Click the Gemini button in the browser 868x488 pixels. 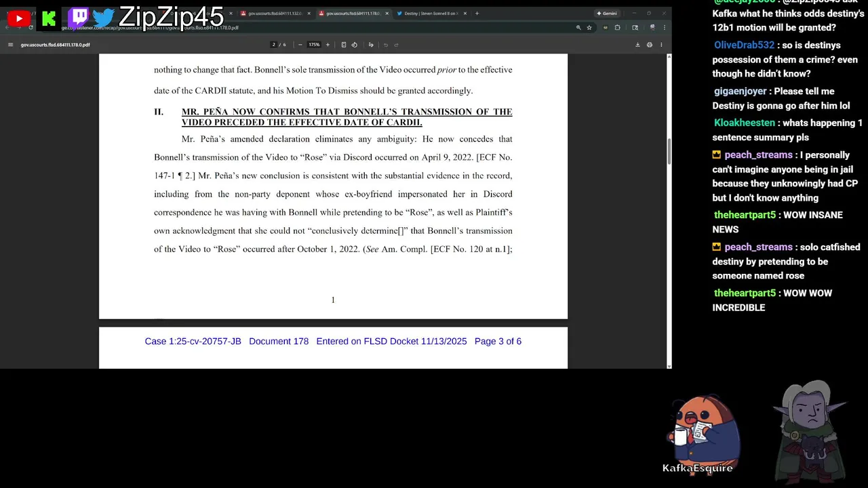(606, 14)
